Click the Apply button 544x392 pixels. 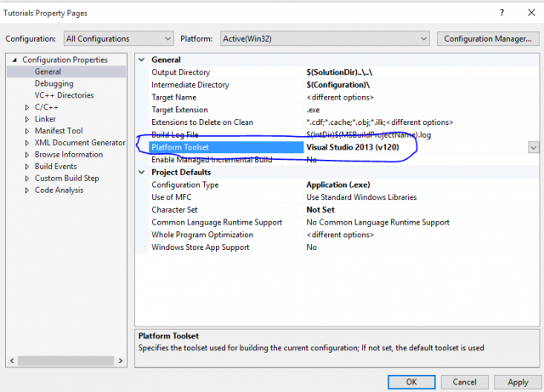(518, 382)
